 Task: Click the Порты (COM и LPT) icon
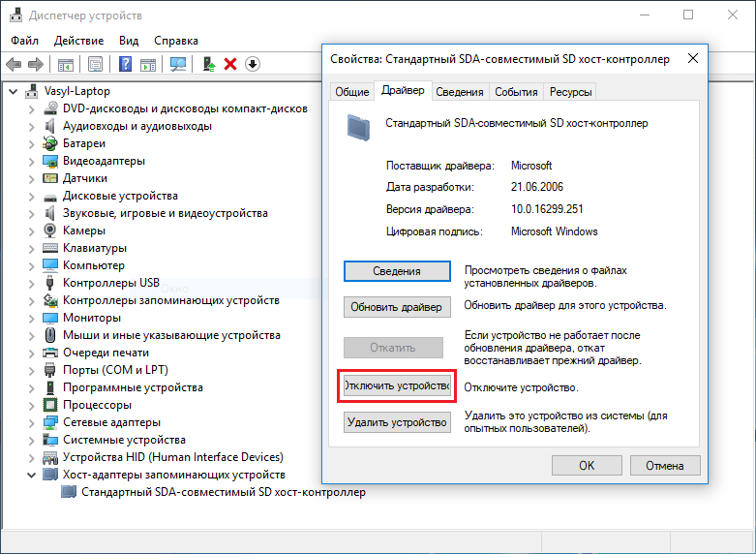coord(49,370)
